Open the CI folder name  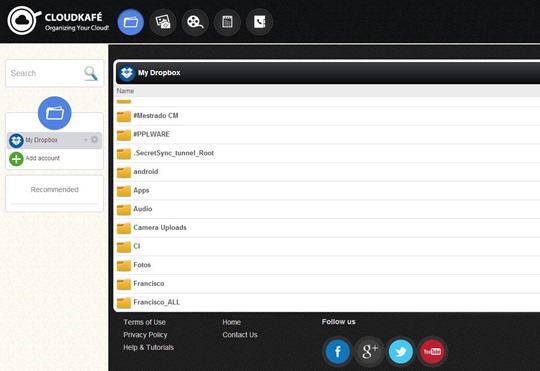coord(137,246)
